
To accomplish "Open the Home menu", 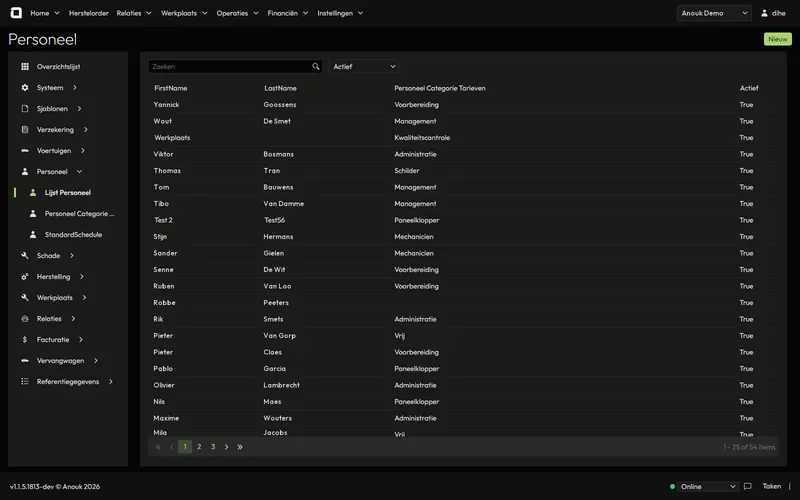I will (x=45, y=13).
